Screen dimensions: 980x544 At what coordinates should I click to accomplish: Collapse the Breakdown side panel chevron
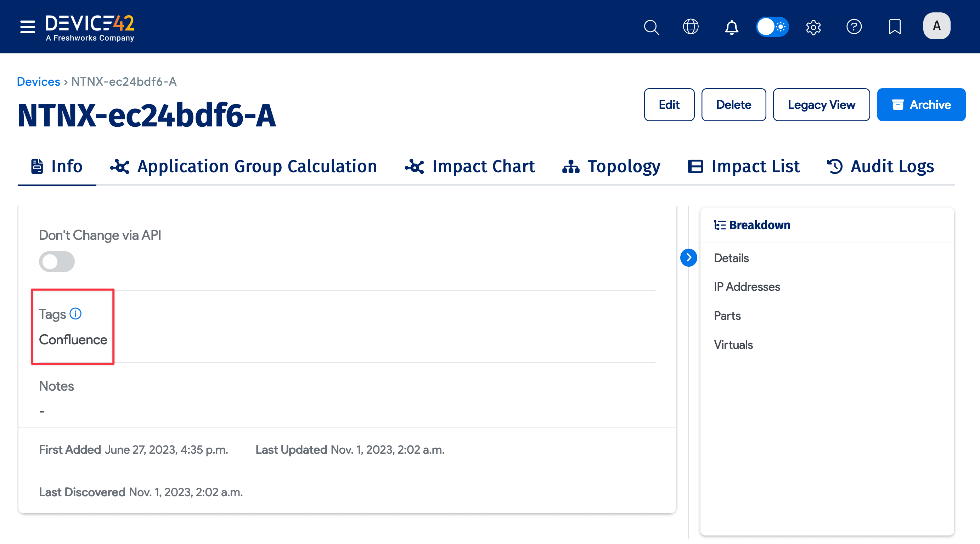[x=689, y=257]
